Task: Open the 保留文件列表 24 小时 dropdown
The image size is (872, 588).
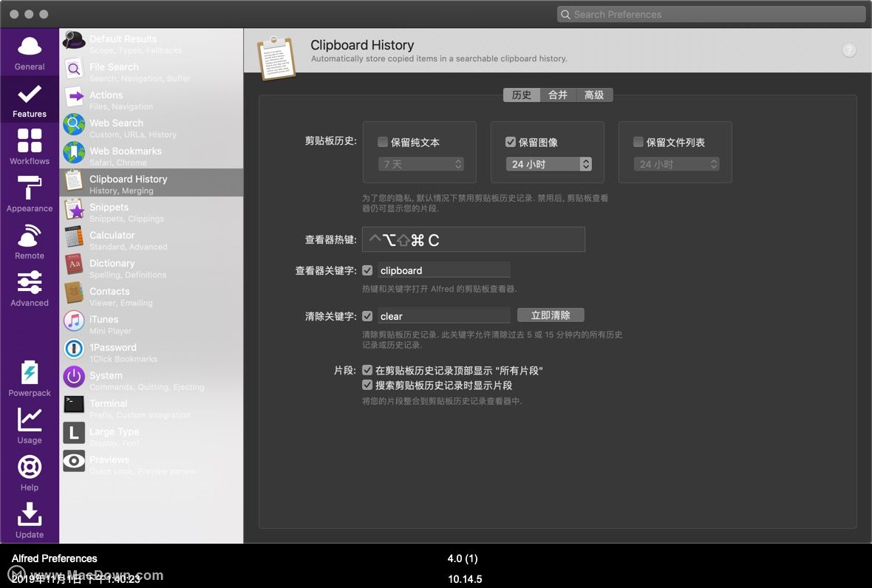Action: (x=677, y=165)
